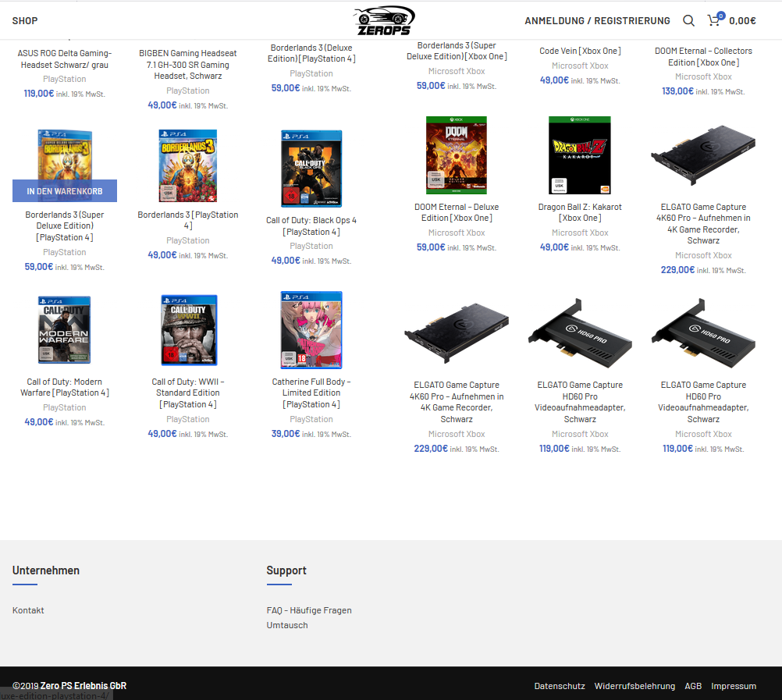Click the Dragon Ball Z Kakarot cover image
782x700 pixels.
580,155
